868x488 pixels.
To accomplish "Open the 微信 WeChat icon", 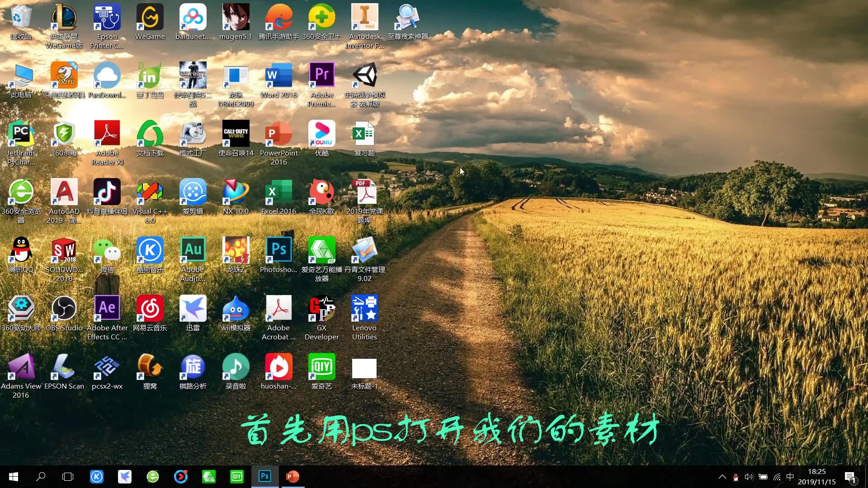I will (107, 255).
